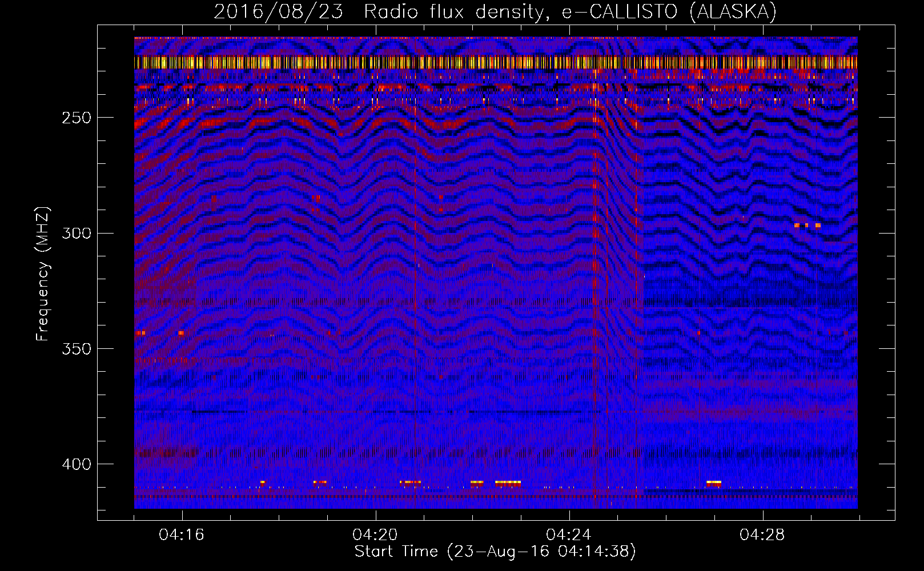Image resolution: width=924 pixels, height=571 pixels.
Task: Click the 04:16 time tick label
Action: pyautogui.click(x=182, y=535)
